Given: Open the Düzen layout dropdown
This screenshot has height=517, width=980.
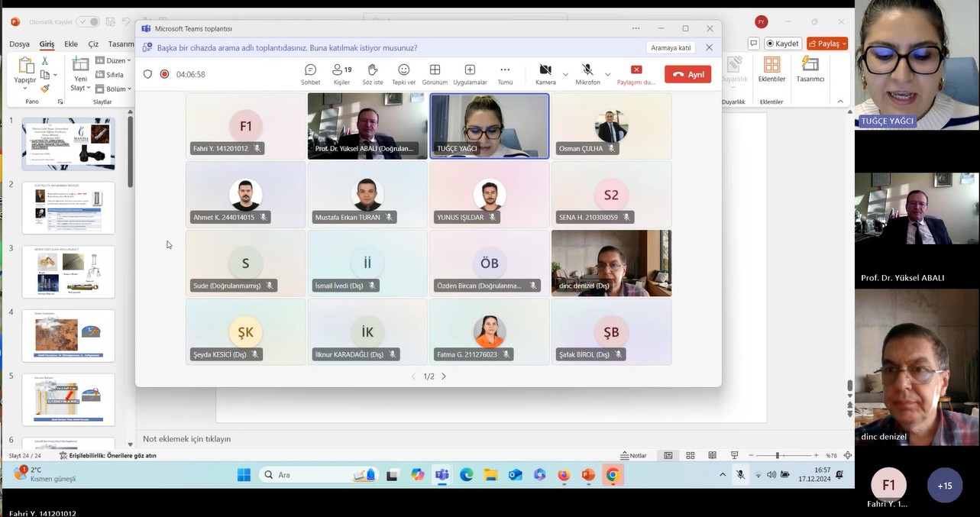Looking at the screenshot, I should pos(113,60).
